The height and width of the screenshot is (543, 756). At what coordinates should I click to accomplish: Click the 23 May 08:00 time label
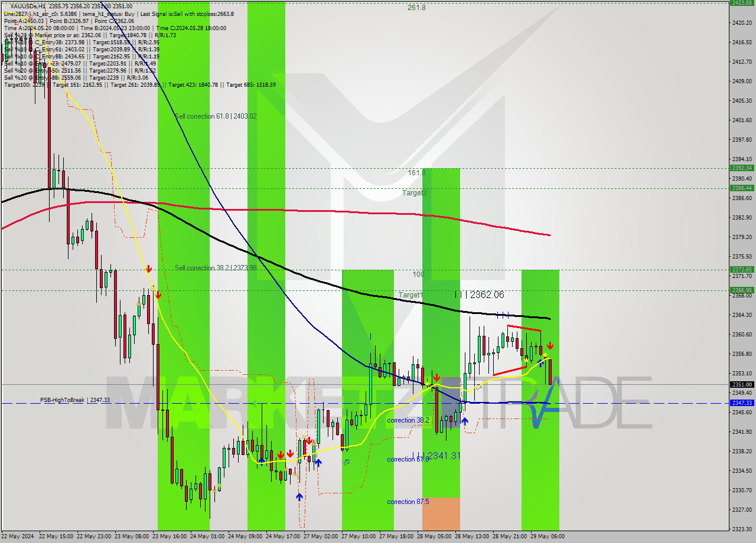pyautogui.click(x=131, y=537)
